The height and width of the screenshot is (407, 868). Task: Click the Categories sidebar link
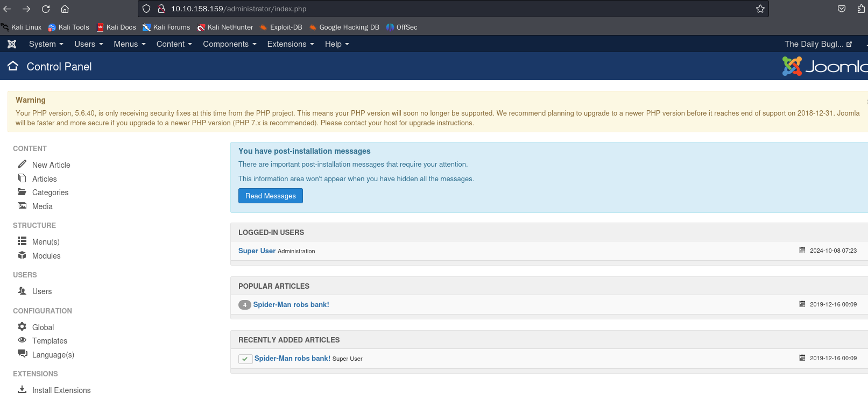tap(51, 192)
